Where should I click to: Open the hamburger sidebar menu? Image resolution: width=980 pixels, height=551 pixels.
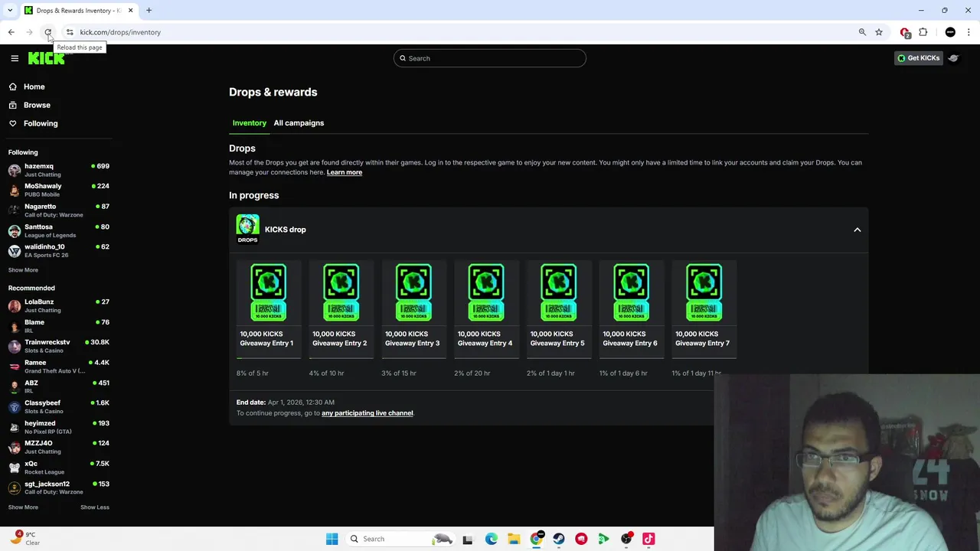point(15,58)
